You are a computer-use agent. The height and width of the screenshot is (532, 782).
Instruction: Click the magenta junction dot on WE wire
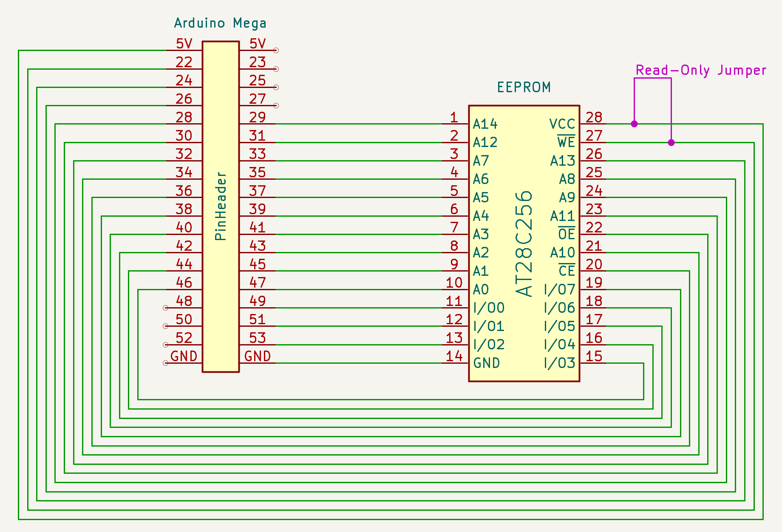[x=671, y=142]
